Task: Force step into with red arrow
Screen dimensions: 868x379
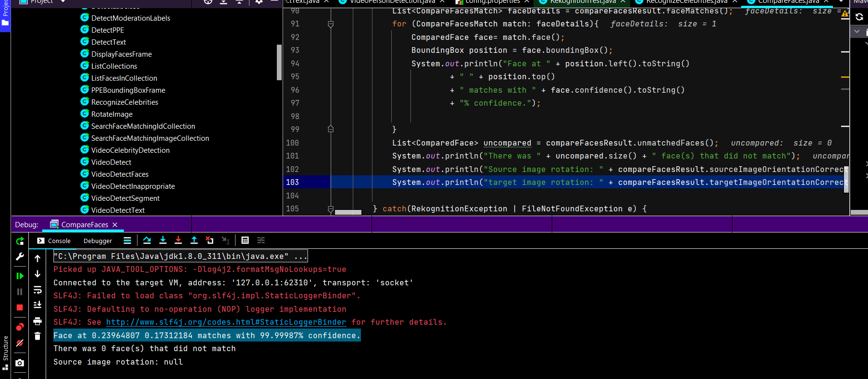Action: coord(178,240)
